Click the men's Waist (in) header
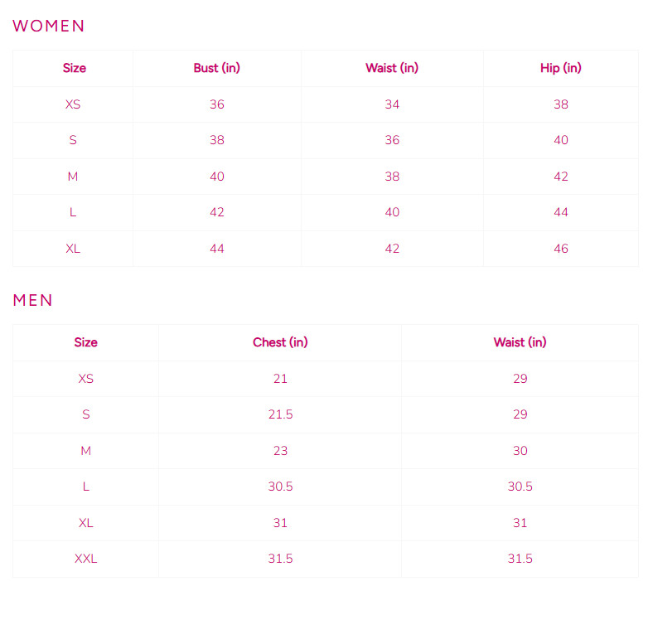 pyautogui.click(x=520, y=342)
